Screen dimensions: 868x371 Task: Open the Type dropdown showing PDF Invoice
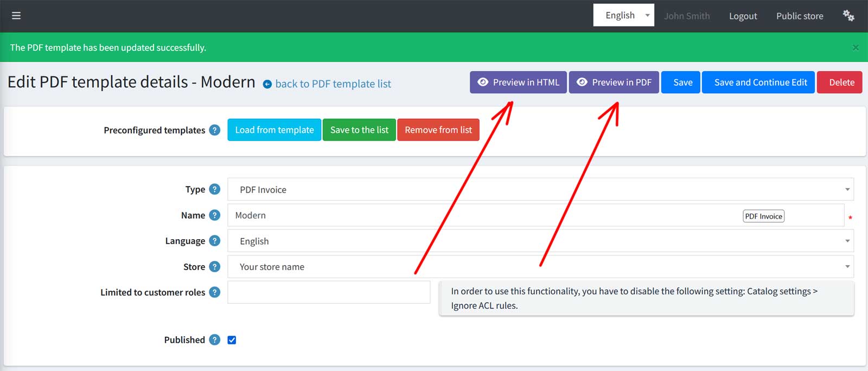point(540,189)
